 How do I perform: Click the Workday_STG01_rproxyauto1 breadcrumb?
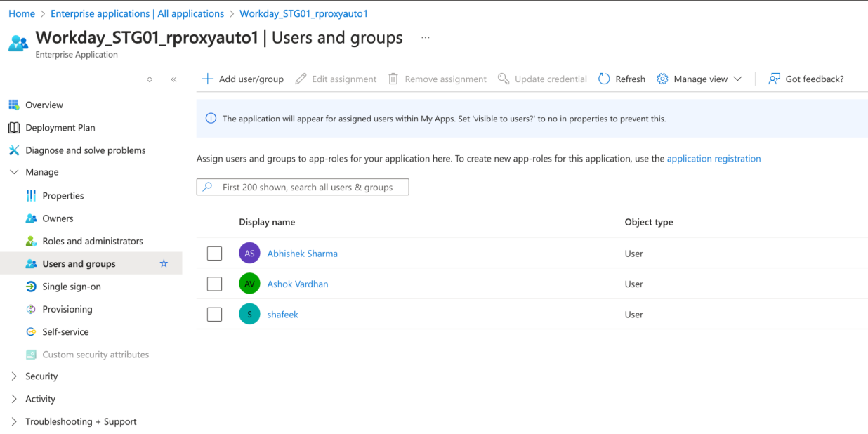pos(303,13)
